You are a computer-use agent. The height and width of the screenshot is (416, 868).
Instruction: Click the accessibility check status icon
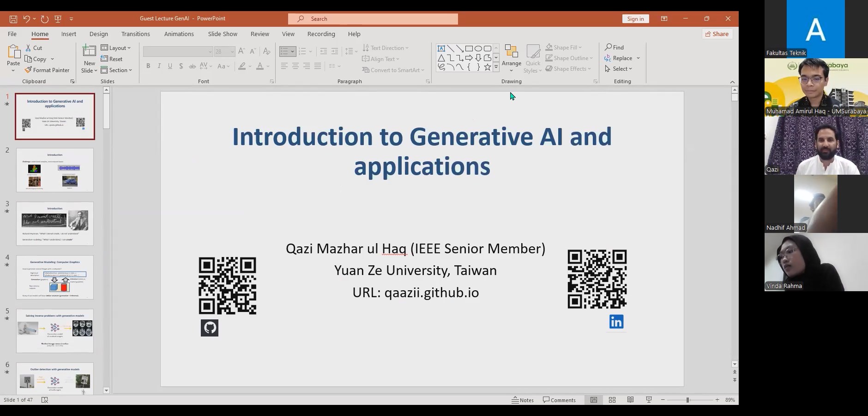(x=45, y=400)
